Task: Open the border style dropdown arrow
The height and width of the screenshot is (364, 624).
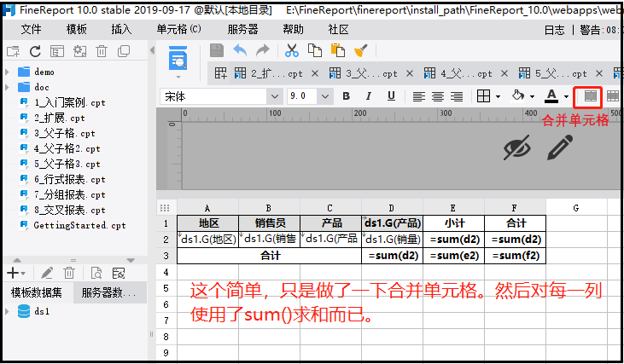Action: point(498,96)
